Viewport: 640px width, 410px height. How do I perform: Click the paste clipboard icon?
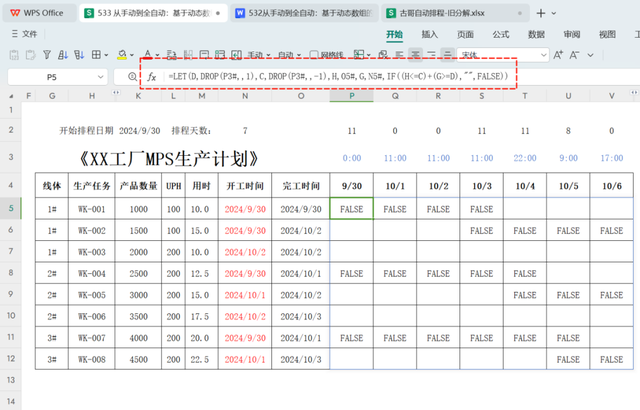30,55
